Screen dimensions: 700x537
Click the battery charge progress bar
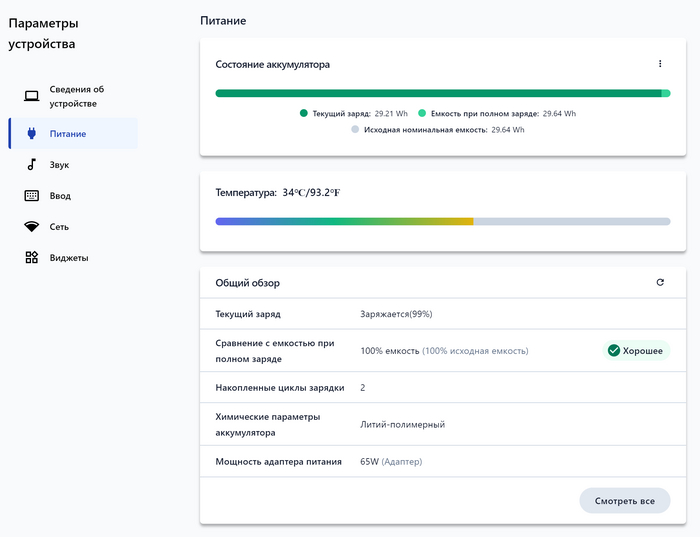[x=442, y=94]
